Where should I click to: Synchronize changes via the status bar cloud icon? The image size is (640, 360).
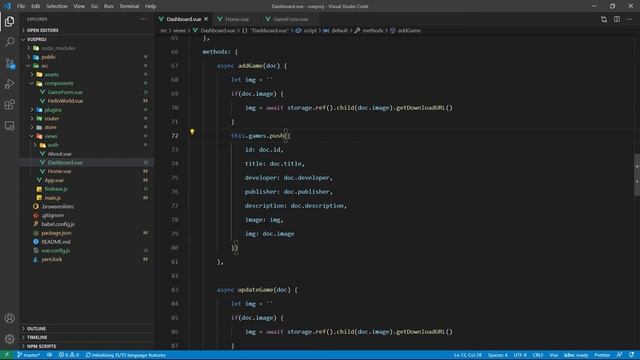coord(49,355)
